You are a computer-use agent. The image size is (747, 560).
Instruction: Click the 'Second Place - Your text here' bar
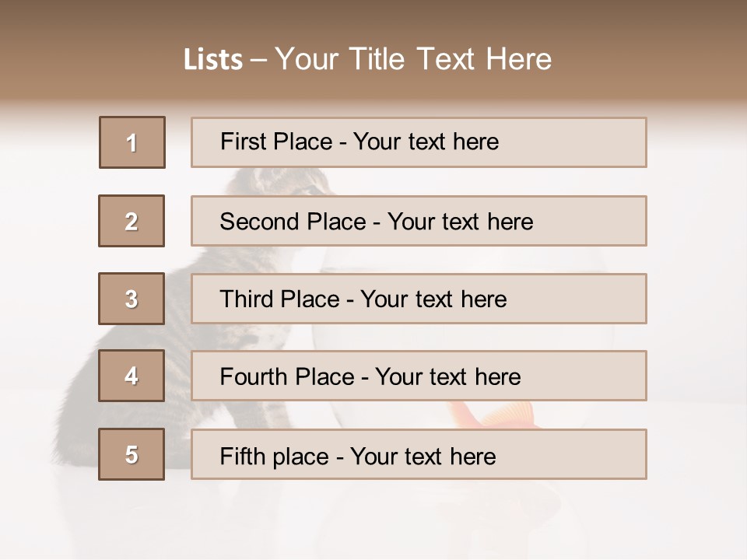419,221
